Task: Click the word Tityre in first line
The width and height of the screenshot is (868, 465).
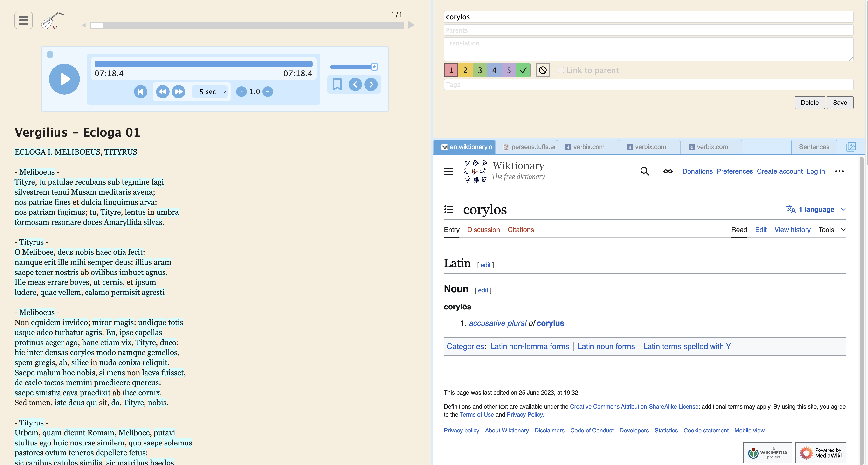Action: [x=25, y=182]
